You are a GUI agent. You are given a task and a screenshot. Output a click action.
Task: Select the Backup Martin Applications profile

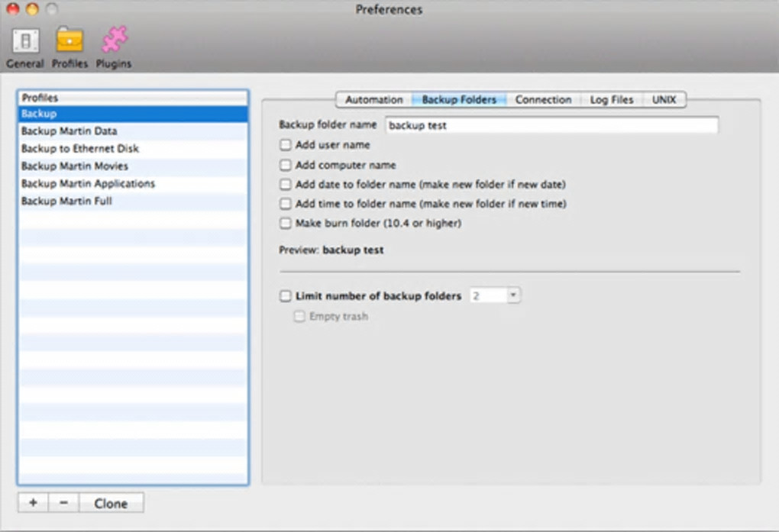[133, 184]
